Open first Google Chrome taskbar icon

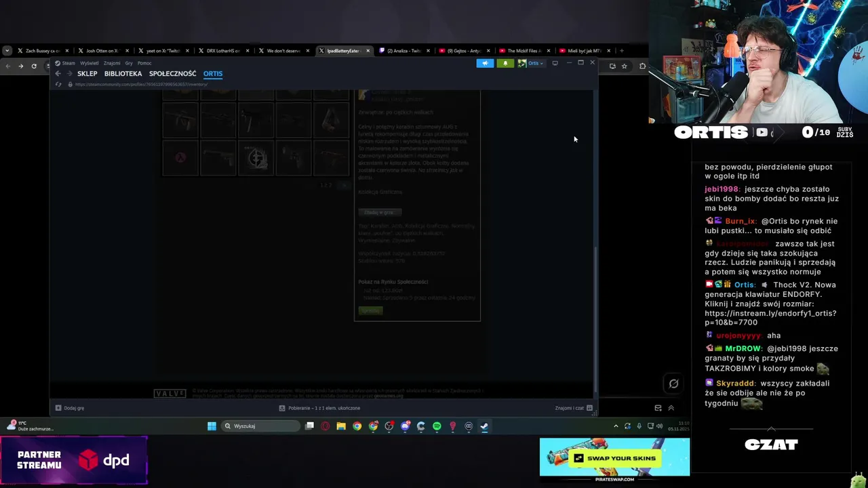click(357, 426)
